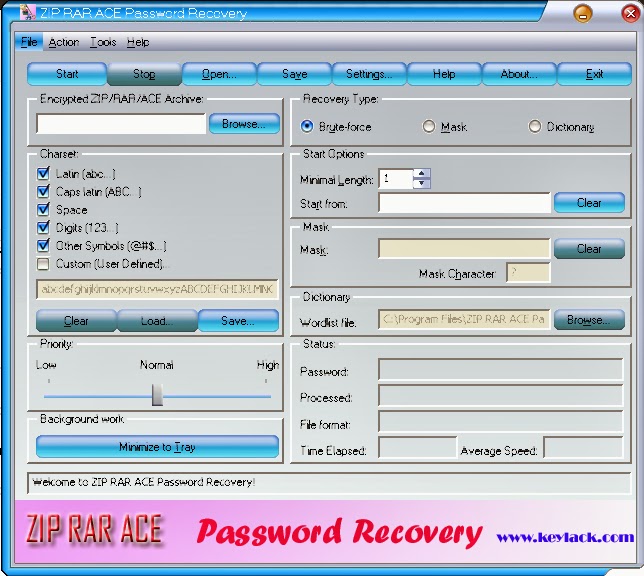The width and height of the screenshot is (644, 576).
Task: Close the window with the red X button
Action: point(630,13)
